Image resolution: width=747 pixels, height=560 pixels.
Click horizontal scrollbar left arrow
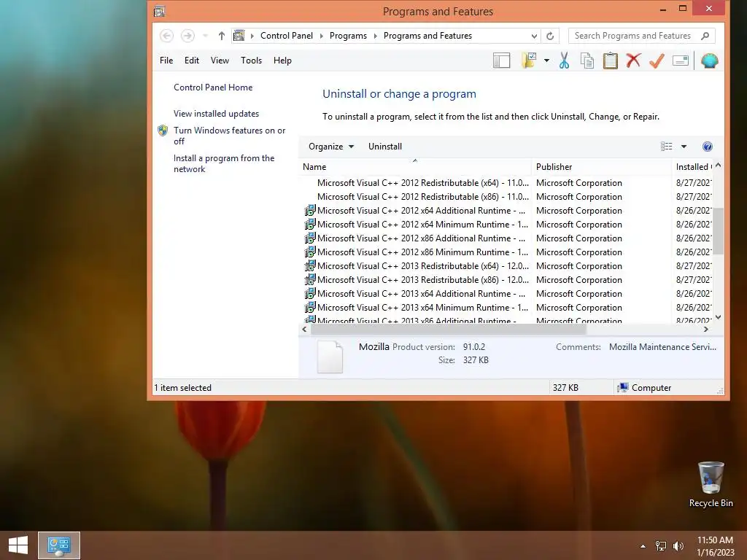pyautogui.click(x=304, y=329)
